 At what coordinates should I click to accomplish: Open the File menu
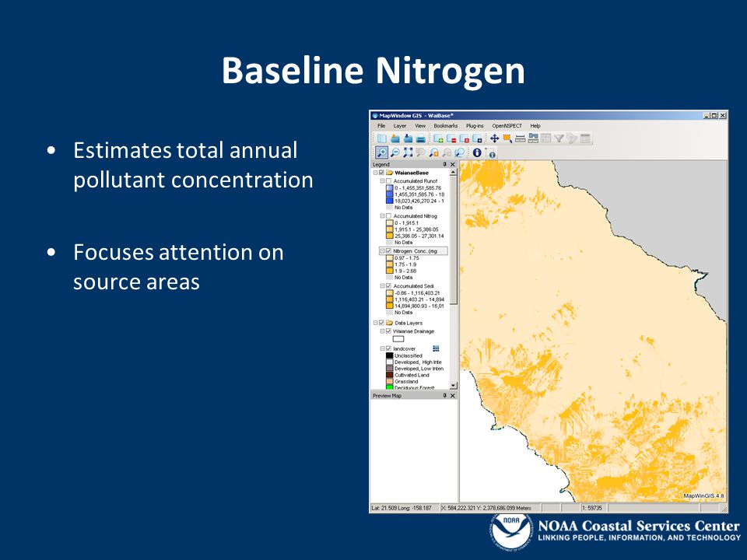[x=381, y=126]
